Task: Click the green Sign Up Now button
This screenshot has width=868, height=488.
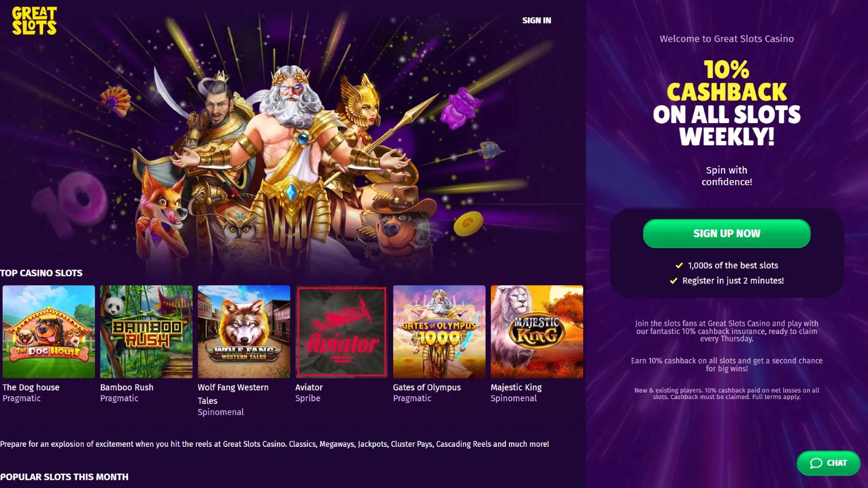Action: point(726,234)
